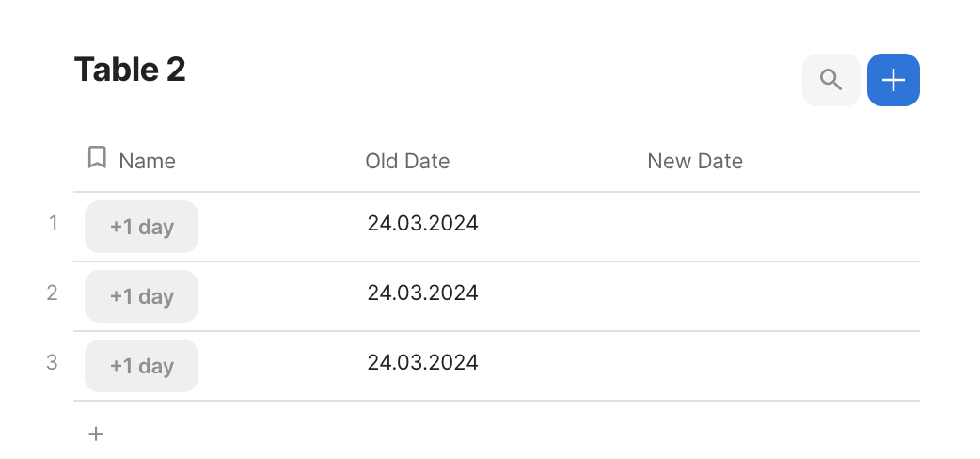Image resolution: width=980 pixels, height=459 pixels.
Task: Open the table search magnifier
Action: [x=830, y=80]
